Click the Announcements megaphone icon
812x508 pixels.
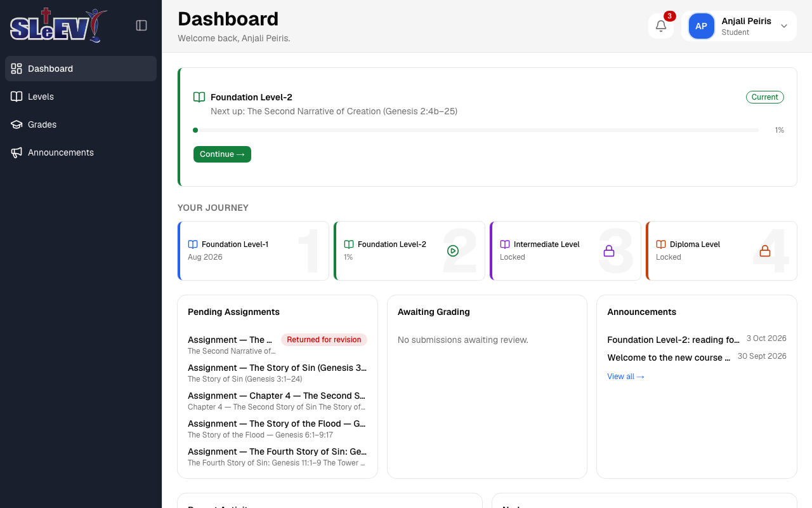pyautogui.click(x=16, y=152)
